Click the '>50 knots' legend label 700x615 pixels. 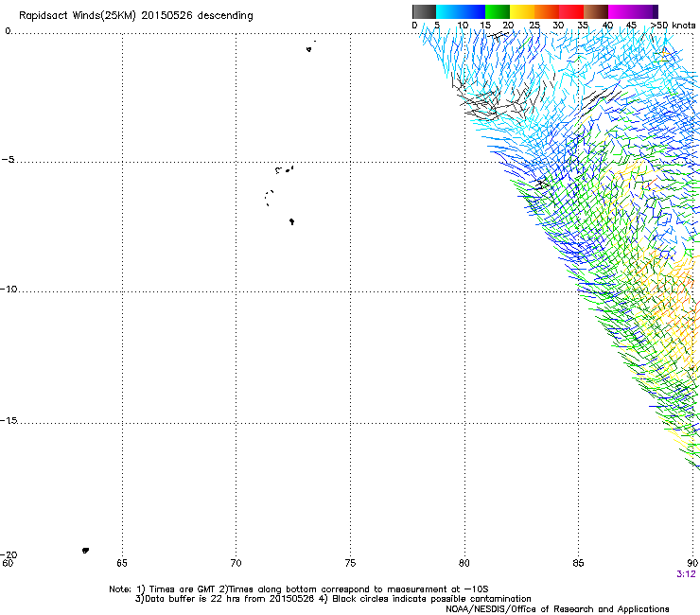click(x=673, y=26)
